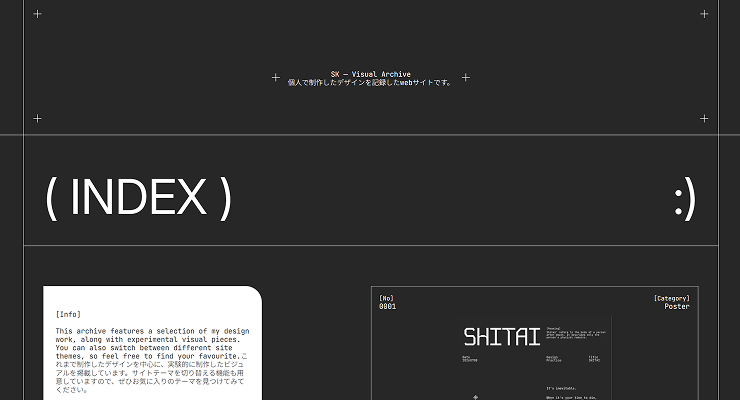Click the :) smiley beside the INDEX heading
This screenshot has height=400, width=740.
pyautogui.click(x=685, y=198)
